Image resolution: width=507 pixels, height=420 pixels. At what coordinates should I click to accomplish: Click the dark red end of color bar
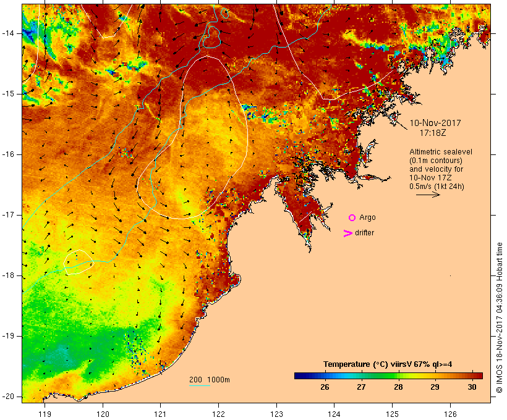click(479, 376)
